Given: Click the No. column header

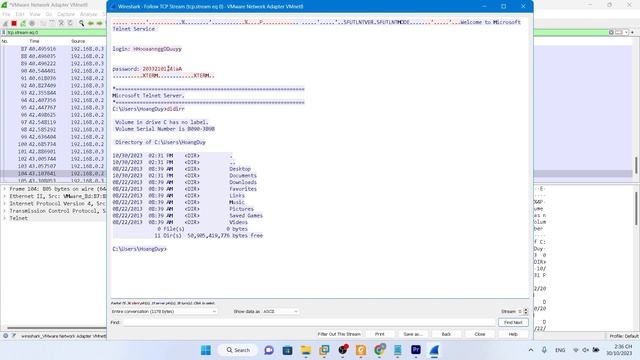Looking at the screenshot, I should [x=4, y=41].
